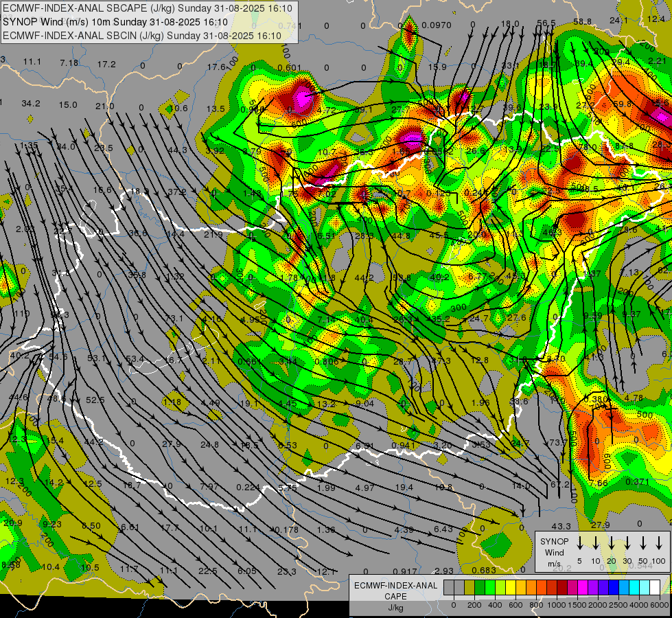Screen dimensions: 672x618
Task: Click the 2500 tick label on color scale
Action: click(x=619, y=605)
